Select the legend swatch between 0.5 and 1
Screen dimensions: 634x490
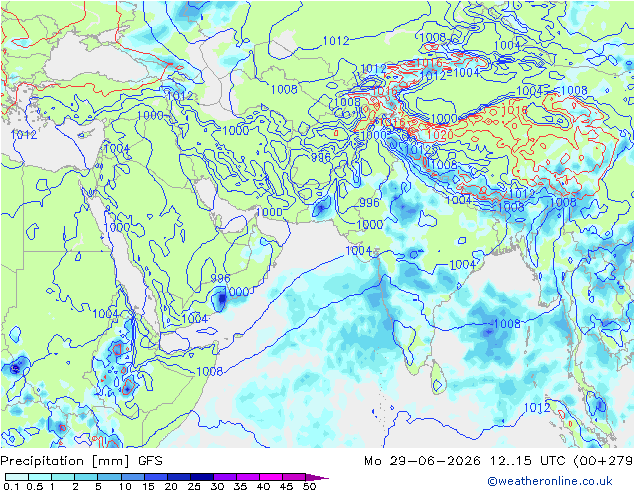point(40,477)
